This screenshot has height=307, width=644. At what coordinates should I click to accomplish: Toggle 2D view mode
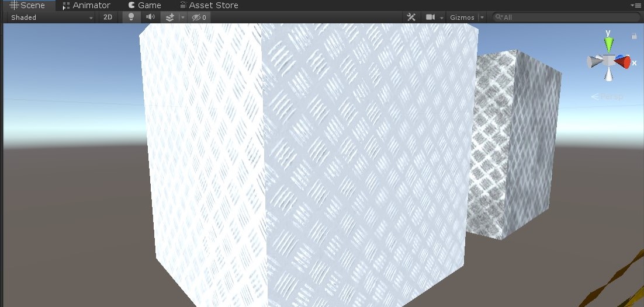pos(108,18)
